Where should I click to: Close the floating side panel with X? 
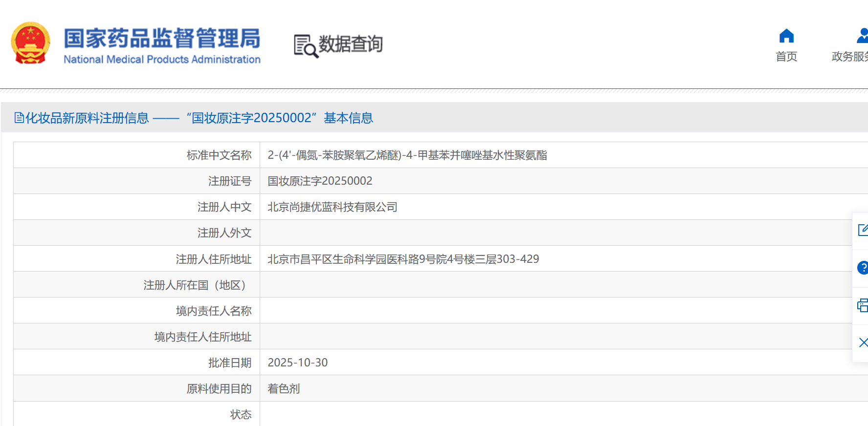pos(863,342)
